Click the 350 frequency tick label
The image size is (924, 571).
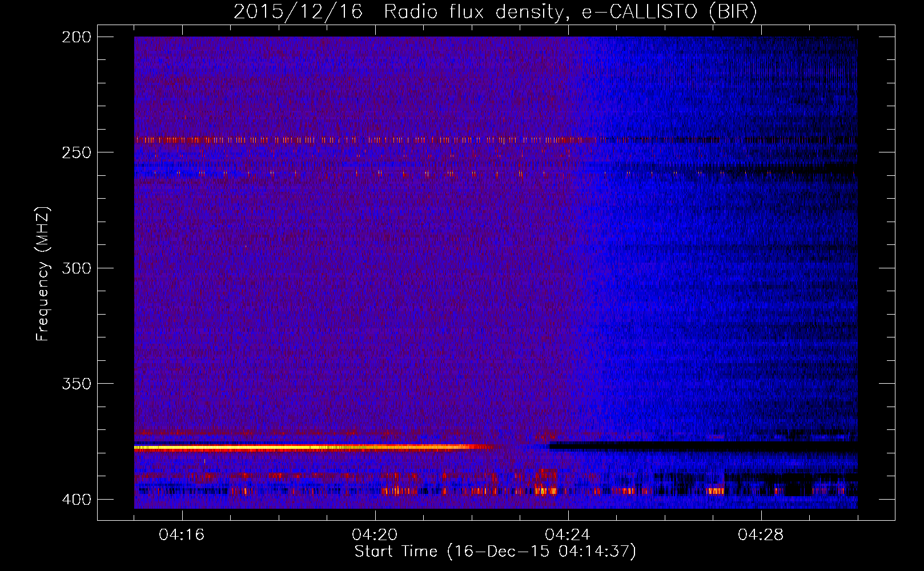click(76, 384)
